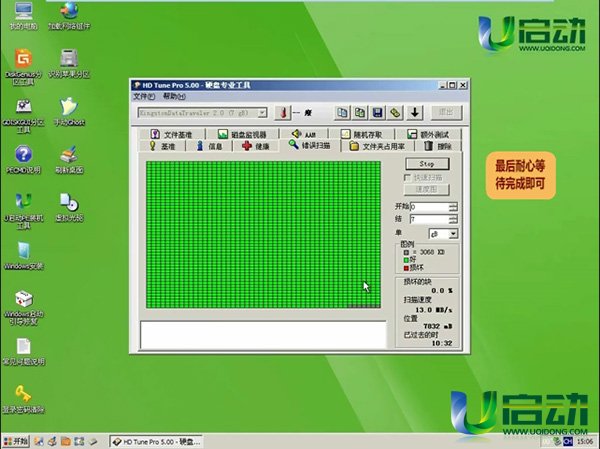Click the copy screenshot icon in toolbar
600x449 pixels.
click(360, 113)
